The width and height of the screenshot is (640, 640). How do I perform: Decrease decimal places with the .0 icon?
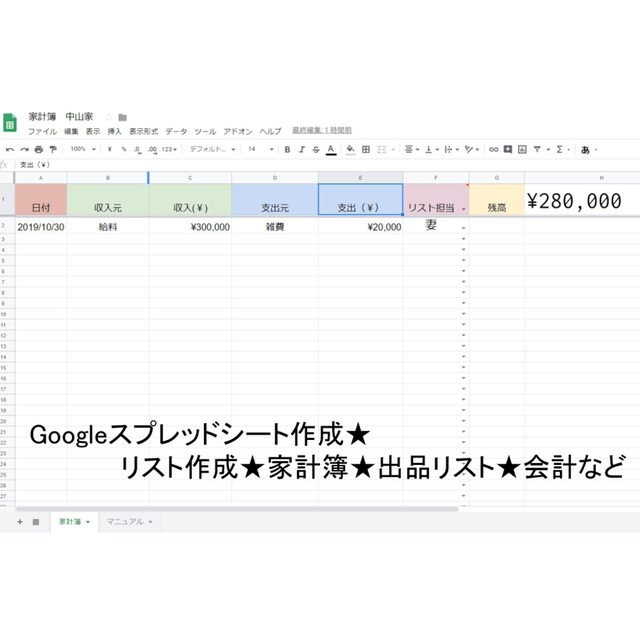coord(138,150)
